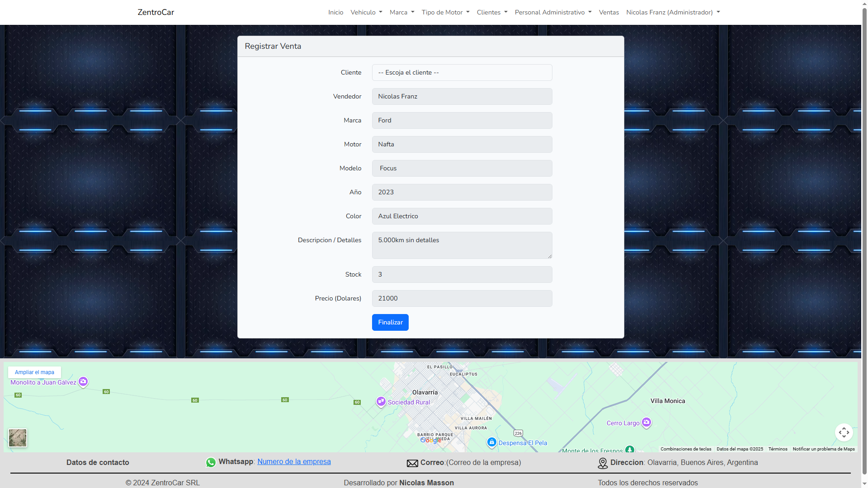The height and width of the screenshot is (488, 868).
Task: Click the location pin Direccion icon
Action: pos(603,463)
